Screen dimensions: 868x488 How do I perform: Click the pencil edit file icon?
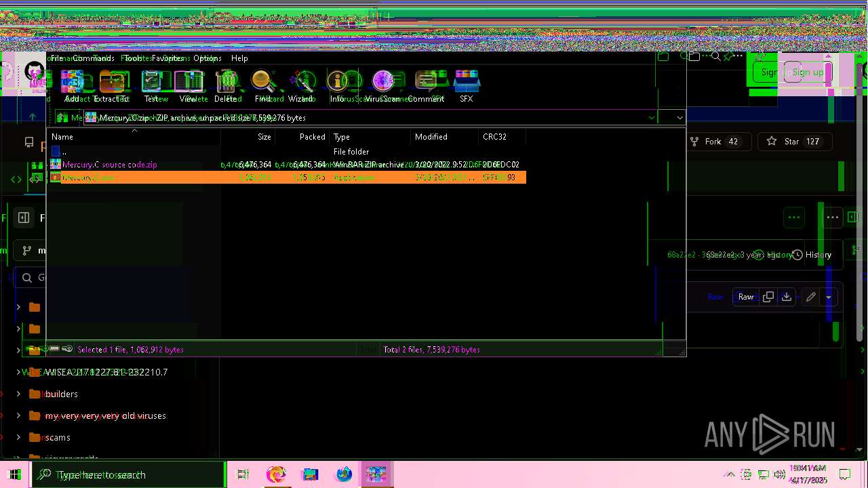(810, 297)
